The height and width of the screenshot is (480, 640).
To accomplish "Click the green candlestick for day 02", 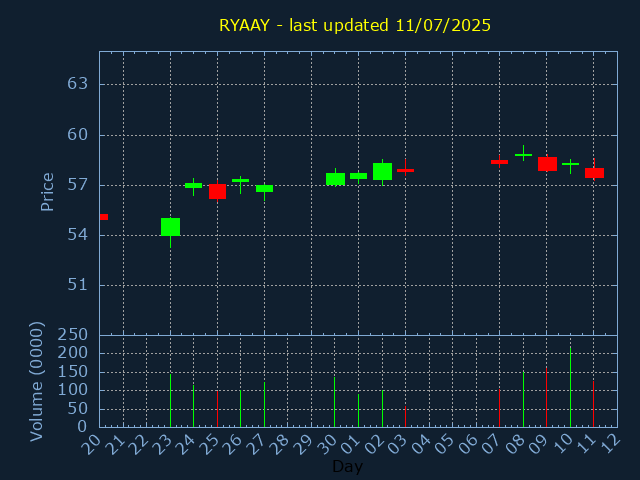I will tap(382, 171).
